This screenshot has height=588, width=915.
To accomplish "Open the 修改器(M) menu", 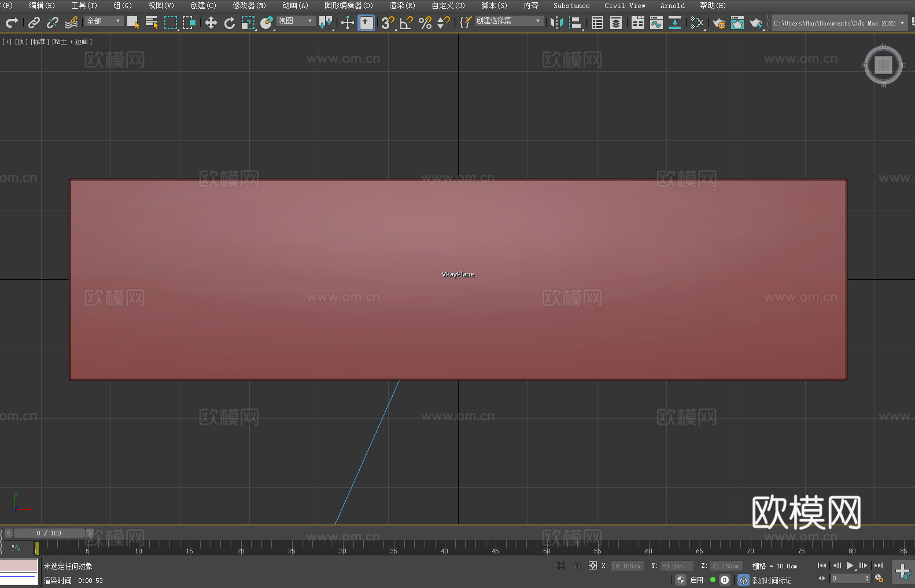I will click(249, 5).
